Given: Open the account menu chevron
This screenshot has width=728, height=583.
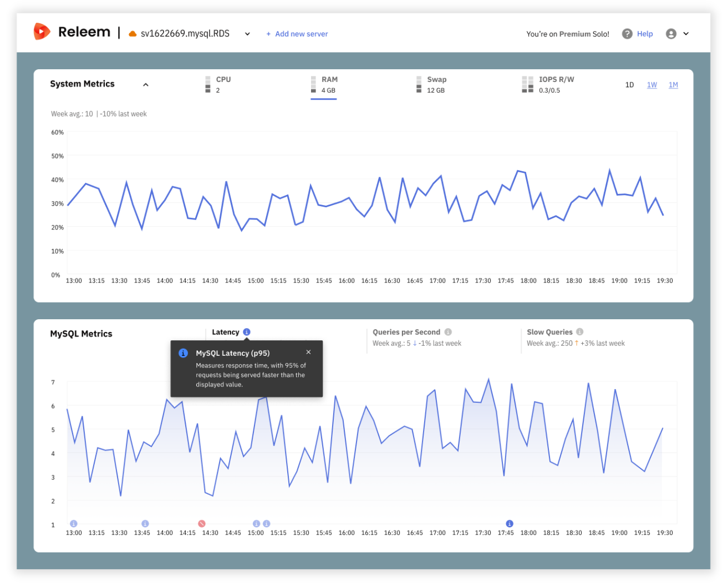Looking at the screenshot, I should 687,33.
